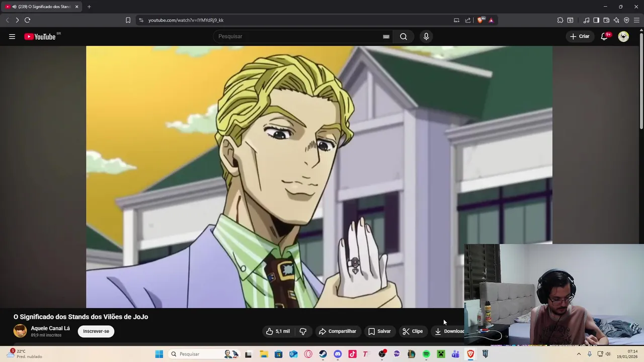Open the weather widget showing 22°C
This screenshot has height=362, width=644.
pyautogui.click(x=25, y=354)
